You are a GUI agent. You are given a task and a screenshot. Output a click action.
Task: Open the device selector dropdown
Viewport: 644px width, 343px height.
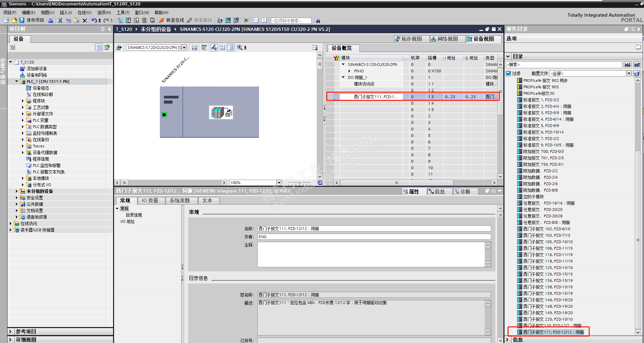pos(184,48)
